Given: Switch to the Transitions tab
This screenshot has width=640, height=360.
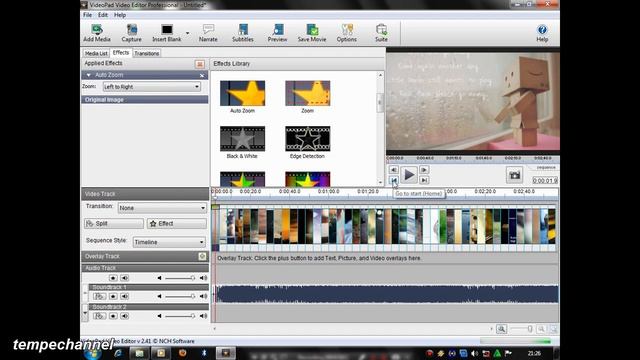Looking at the screenshot, I should click(147, 53).
